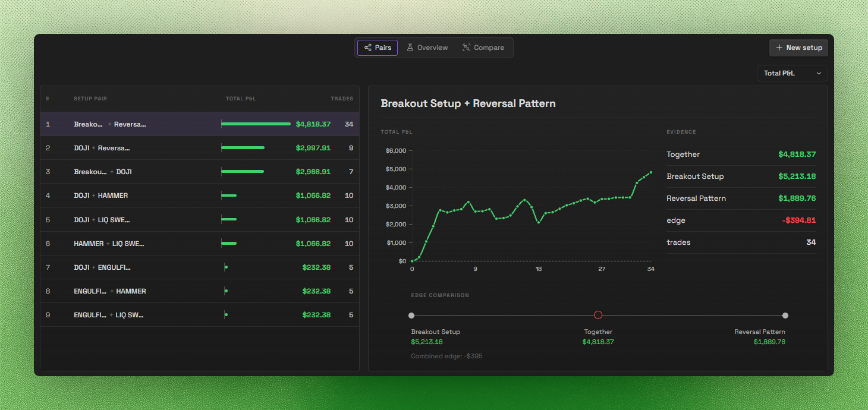Click the New setup button
This screenshot has width=868, height=410.
tap(798, 48)
